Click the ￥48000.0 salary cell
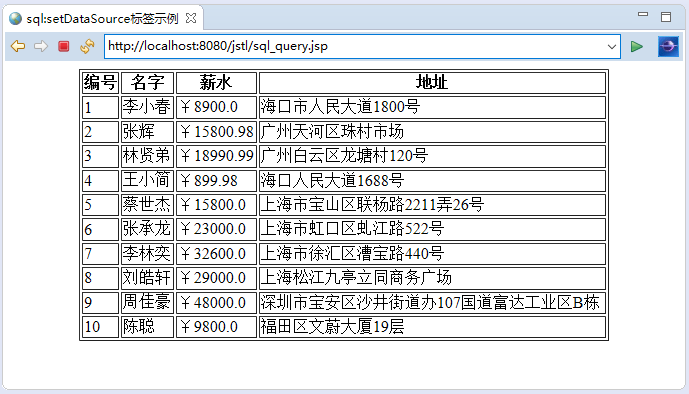This screenshot has width=689, height=394. (216, 303)
